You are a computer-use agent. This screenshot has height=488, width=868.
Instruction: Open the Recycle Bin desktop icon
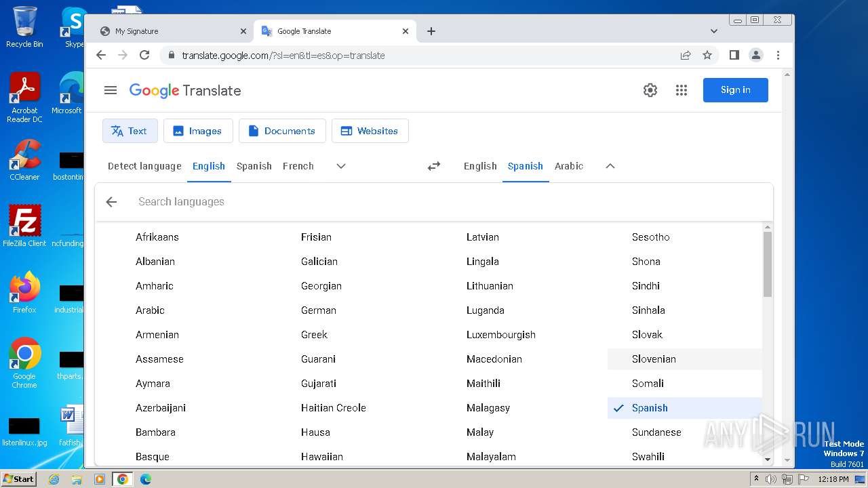[x=24, y=27]
